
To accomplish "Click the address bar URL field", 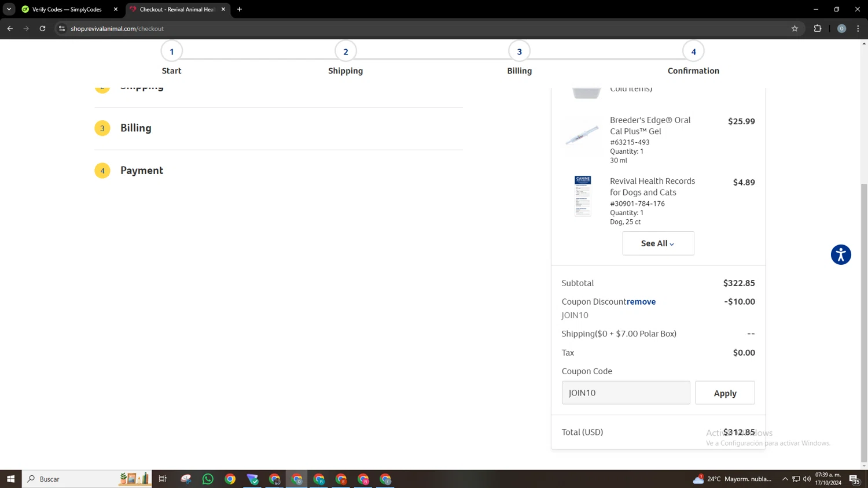I will point(428,28).
